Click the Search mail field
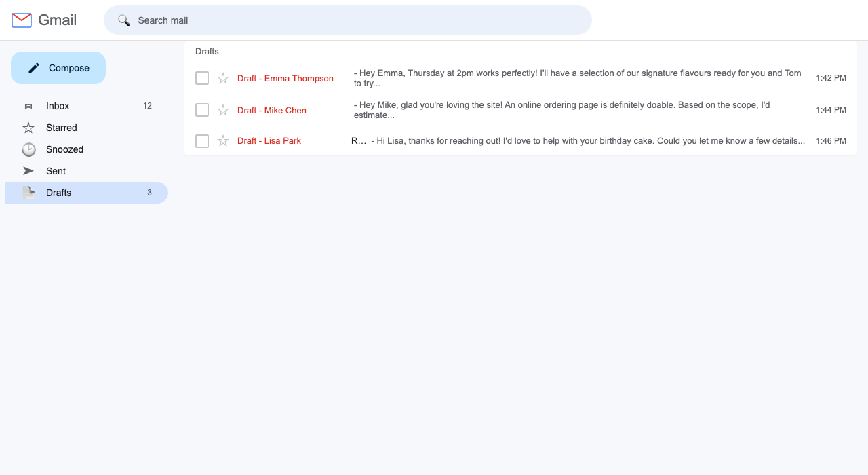868x475 pixels. tap(348, 20)
